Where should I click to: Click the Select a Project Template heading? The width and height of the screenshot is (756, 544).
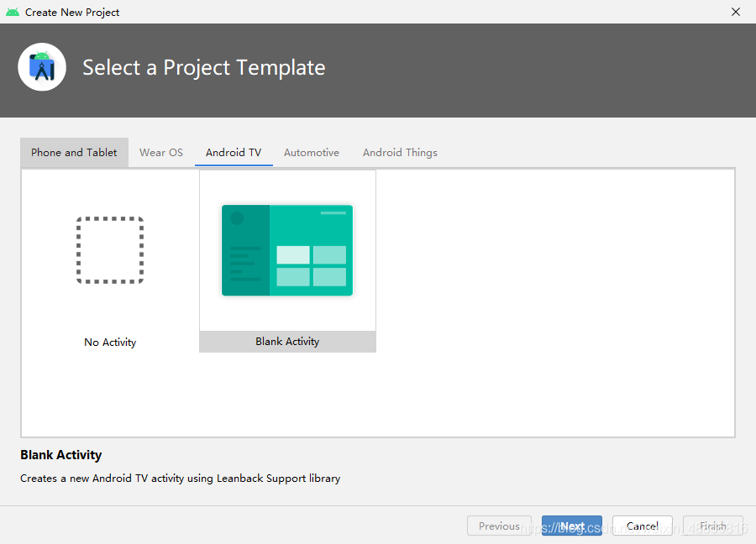click(x=204, y=67)
